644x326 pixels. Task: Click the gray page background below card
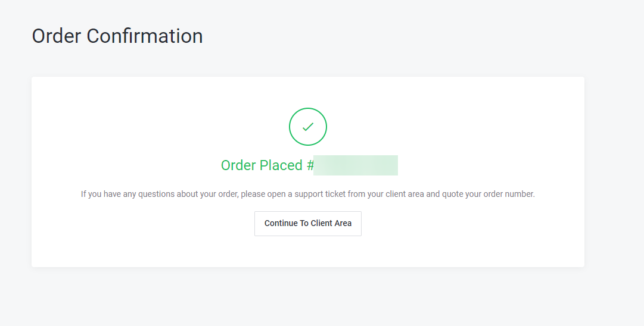click(x=308, y=297)
